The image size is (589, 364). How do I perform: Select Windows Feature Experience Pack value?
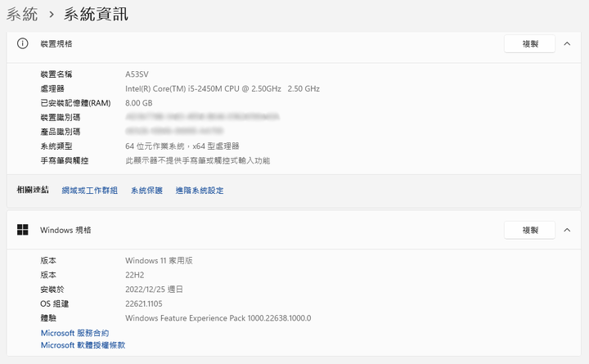(218, 318)
